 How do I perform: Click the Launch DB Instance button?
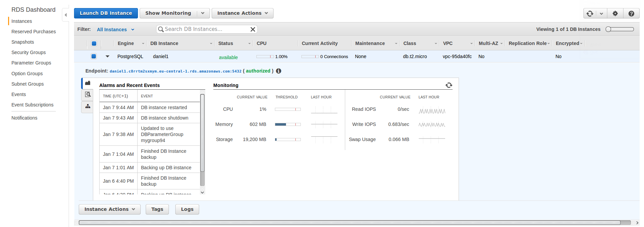coord(106,13)
